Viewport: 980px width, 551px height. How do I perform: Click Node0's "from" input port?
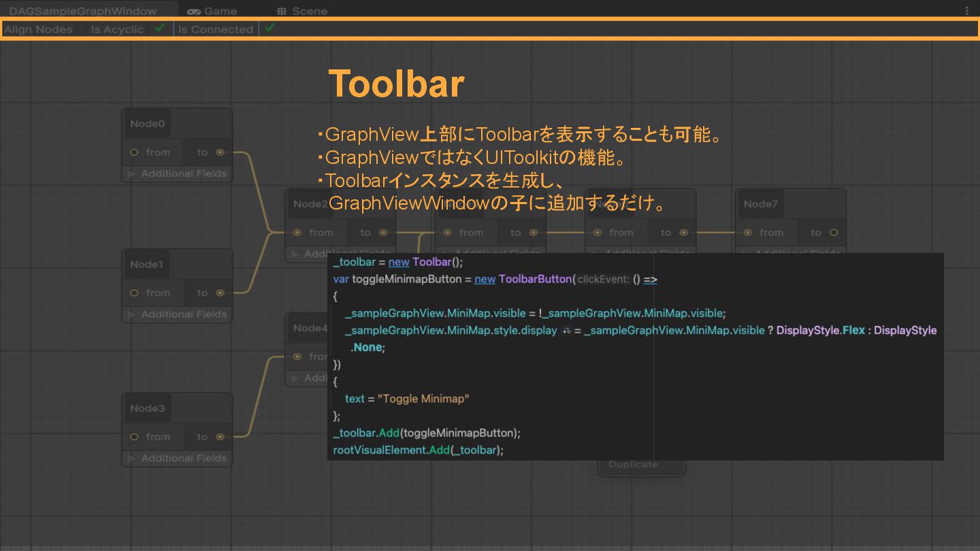click(134, 152)
